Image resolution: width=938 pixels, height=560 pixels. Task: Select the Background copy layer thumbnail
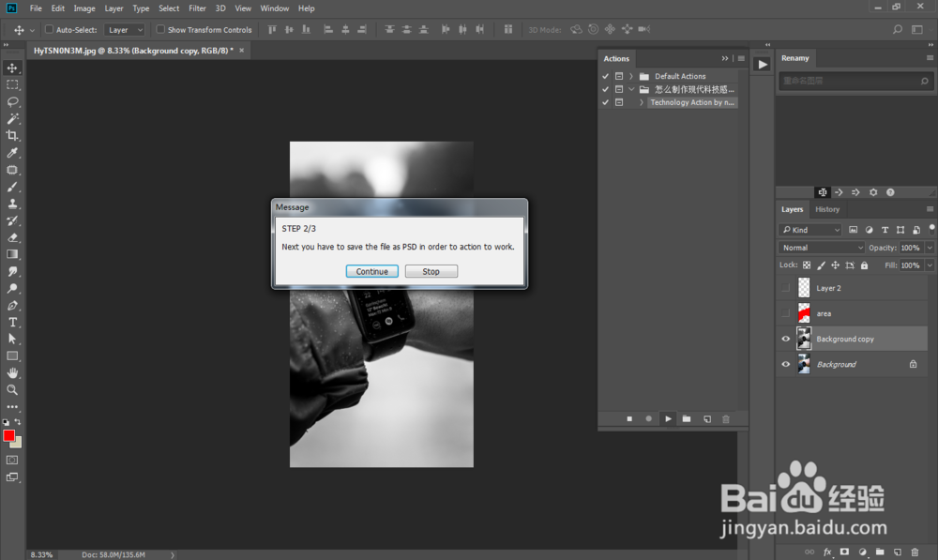click(804, 339)
